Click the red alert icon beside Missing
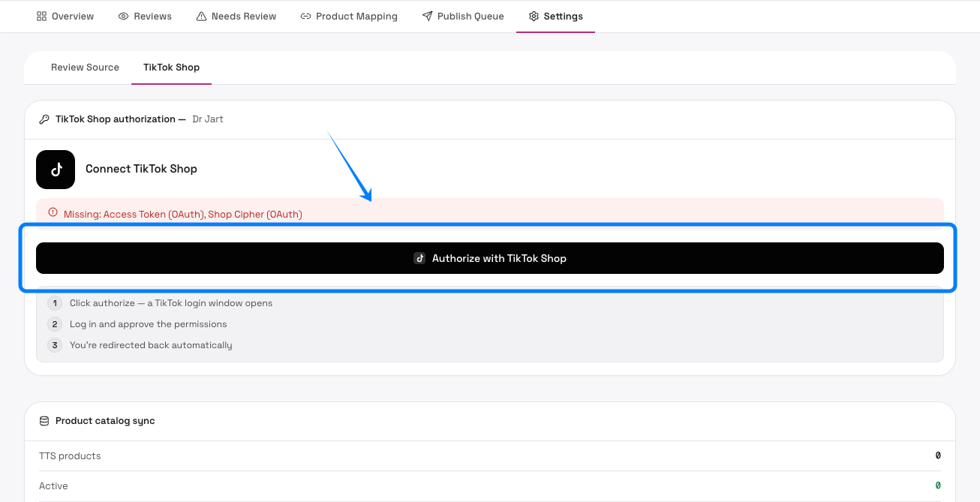The width and height of the screenshot is (980, 502). [53, 214]
